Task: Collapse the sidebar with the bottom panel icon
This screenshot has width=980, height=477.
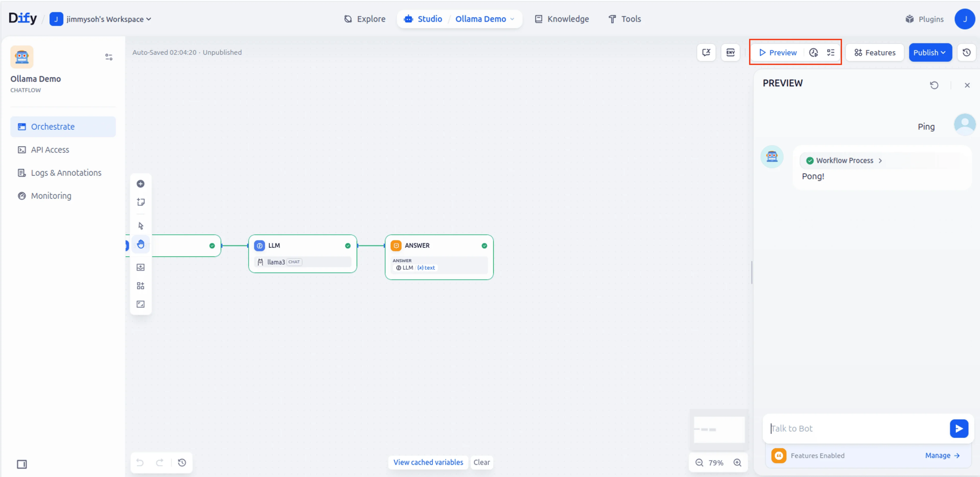Action: coord(22,464)
